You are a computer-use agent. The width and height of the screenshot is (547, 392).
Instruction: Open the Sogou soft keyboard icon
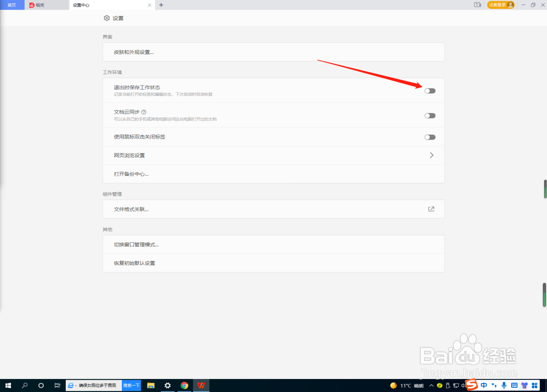point(515,385)
